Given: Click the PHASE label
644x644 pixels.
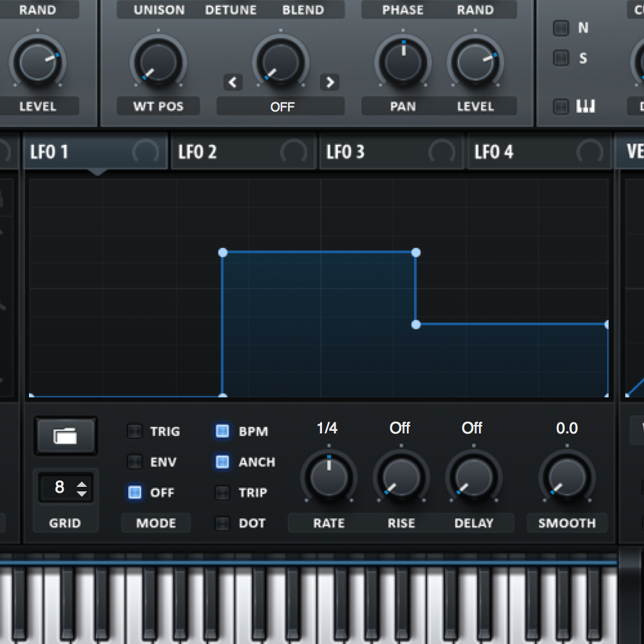Looking at the screenshot, I should pyautogui.click(x=403, y=10).
